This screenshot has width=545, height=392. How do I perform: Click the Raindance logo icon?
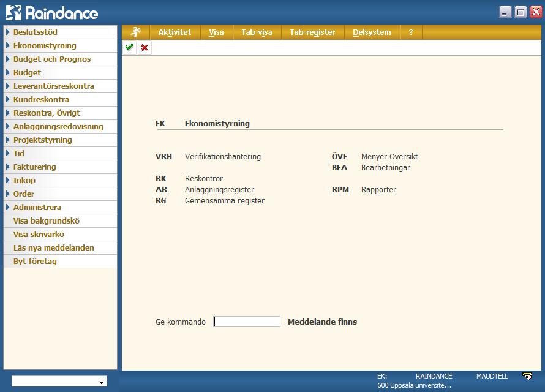[x=13, y=12]
